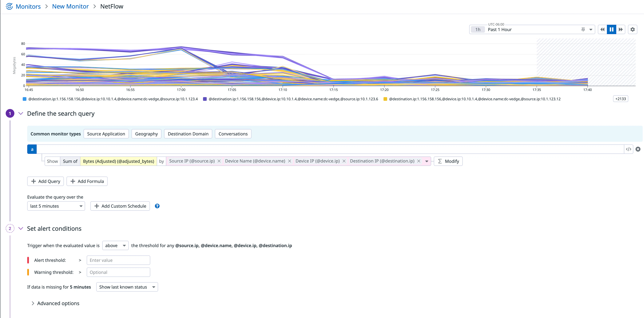Screen dimensions: 644x318
Task: Open the Datadog Monitors logo icon
Action: (9, 6)
